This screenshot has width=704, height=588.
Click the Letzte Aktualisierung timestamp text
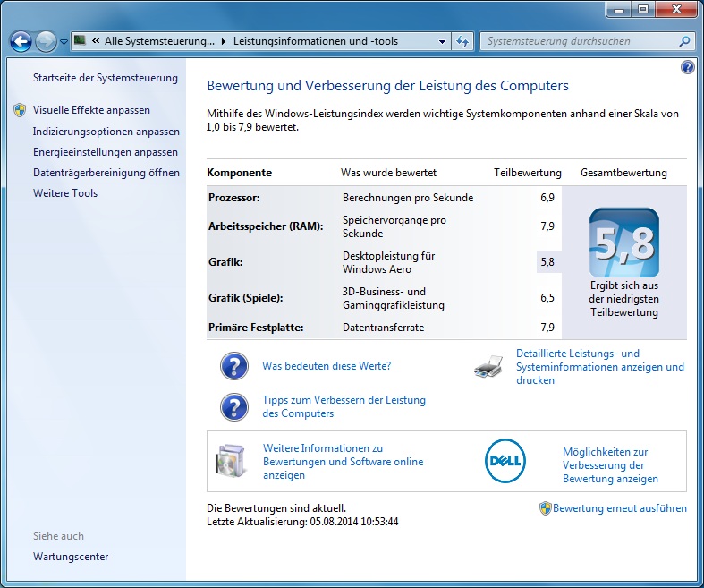pyautogui.click(x=302, y=522)
